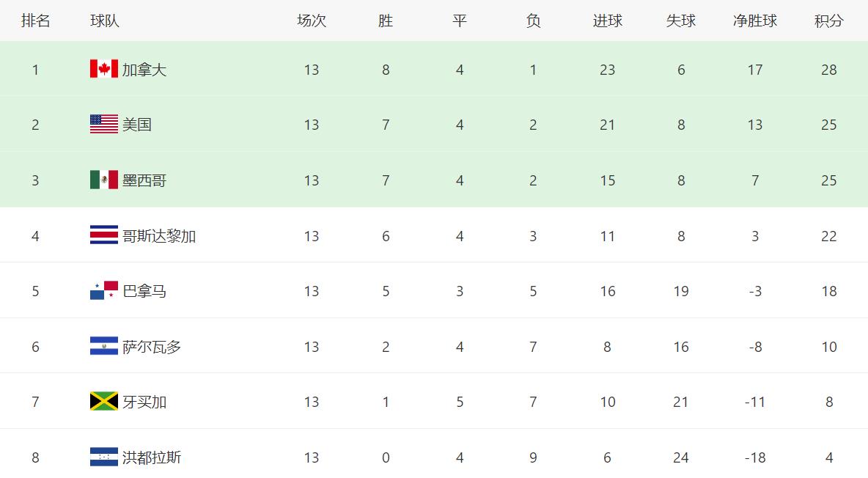Select the 美国 team name

point(137,125)
